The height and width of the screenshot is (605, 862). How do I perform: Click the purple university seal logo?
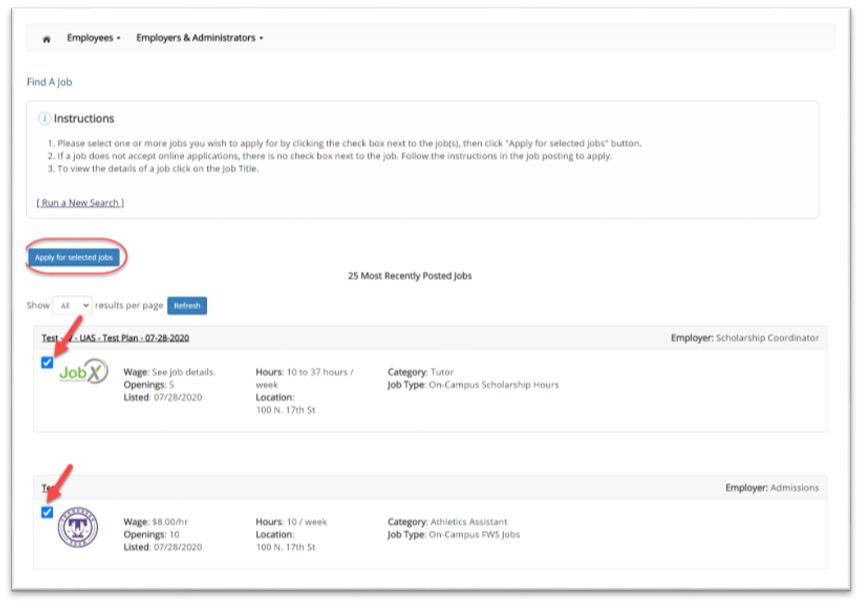click(x=76, y=528)
